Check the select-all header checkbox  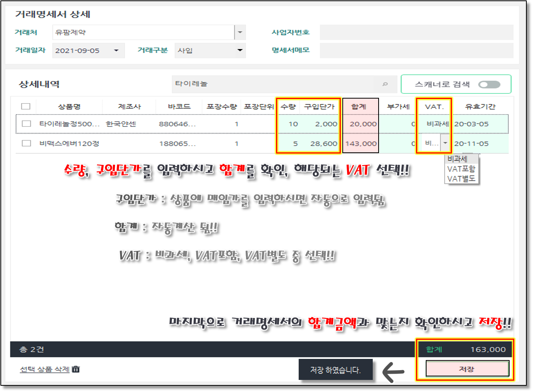tap(26, 106)
